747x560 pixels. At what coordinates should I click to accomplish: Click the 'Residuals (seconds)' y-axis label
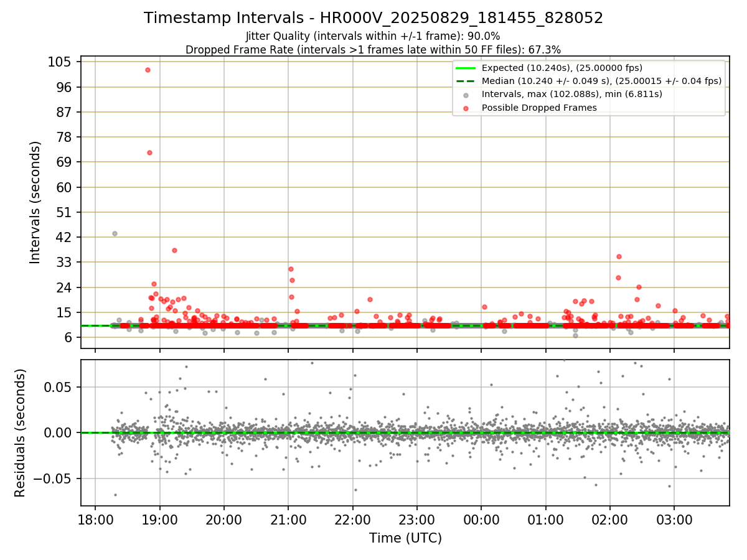pyautogui.click(x=21, y=432)
